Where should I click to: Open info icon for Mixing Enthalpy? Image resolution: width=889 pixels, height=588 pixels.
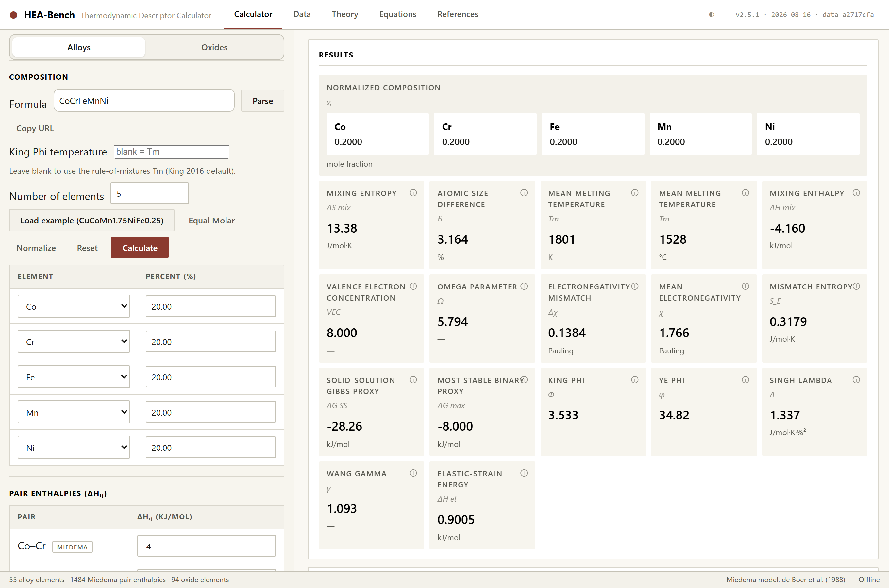[856, 193]
